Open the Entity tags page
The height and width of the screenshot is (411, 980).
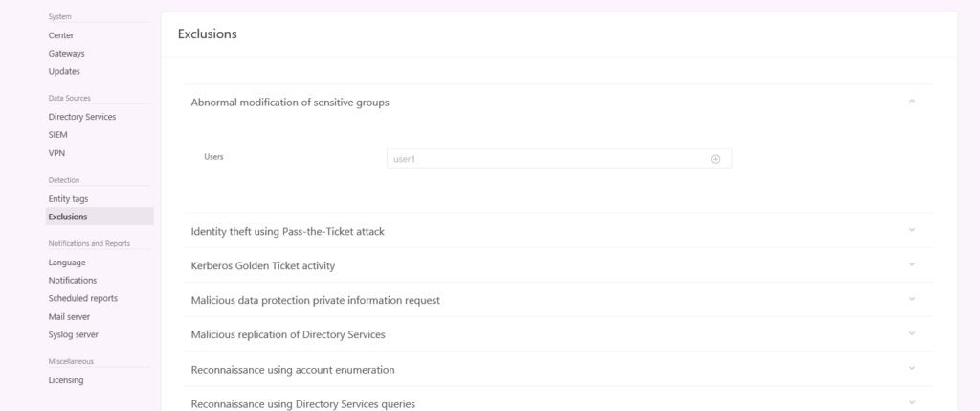tap(68, 199)
